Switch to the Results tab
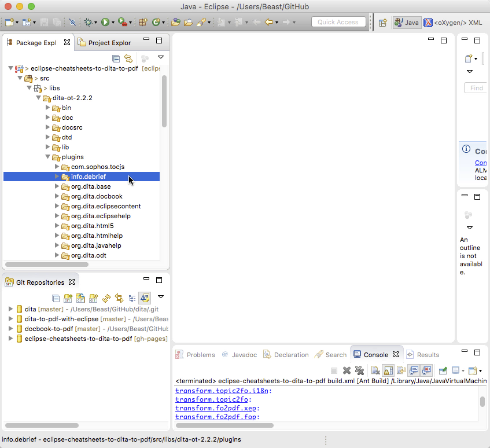 tap(422, 355)
